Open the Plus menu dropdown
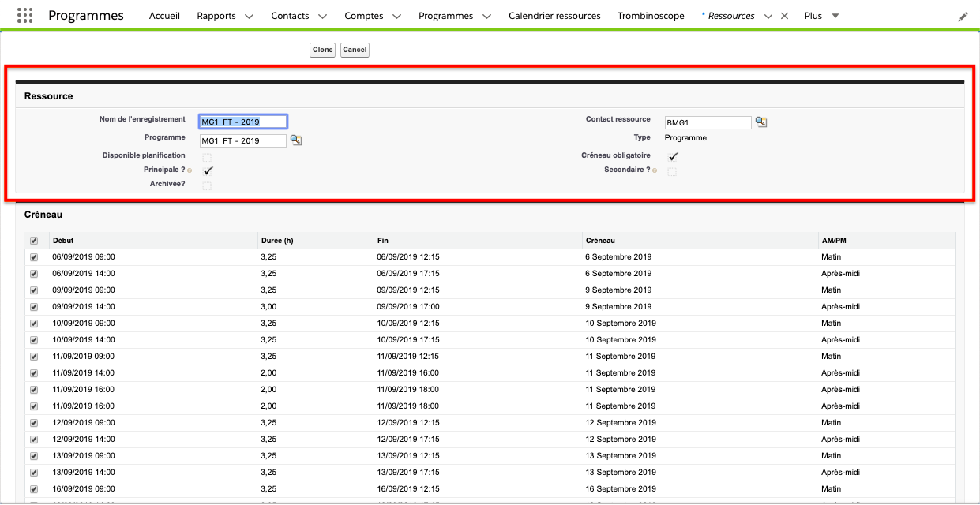This screenshot has width=980, height=505. (x=821, y=16)
